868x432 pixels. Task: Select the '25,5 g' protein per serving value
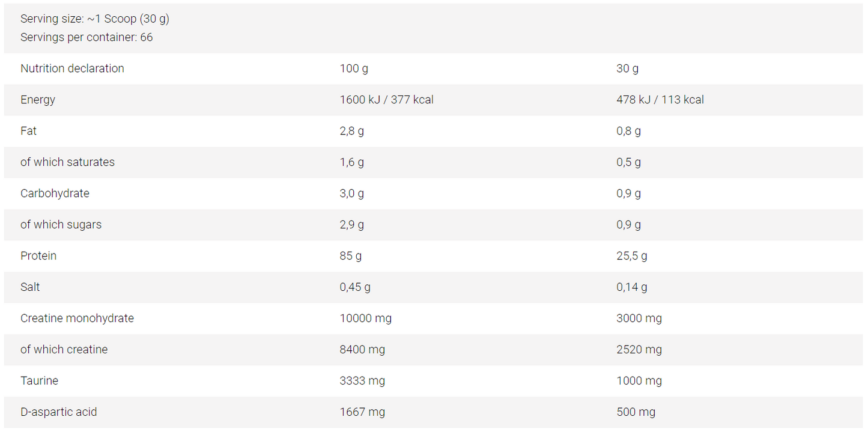[x=631, y=256]
